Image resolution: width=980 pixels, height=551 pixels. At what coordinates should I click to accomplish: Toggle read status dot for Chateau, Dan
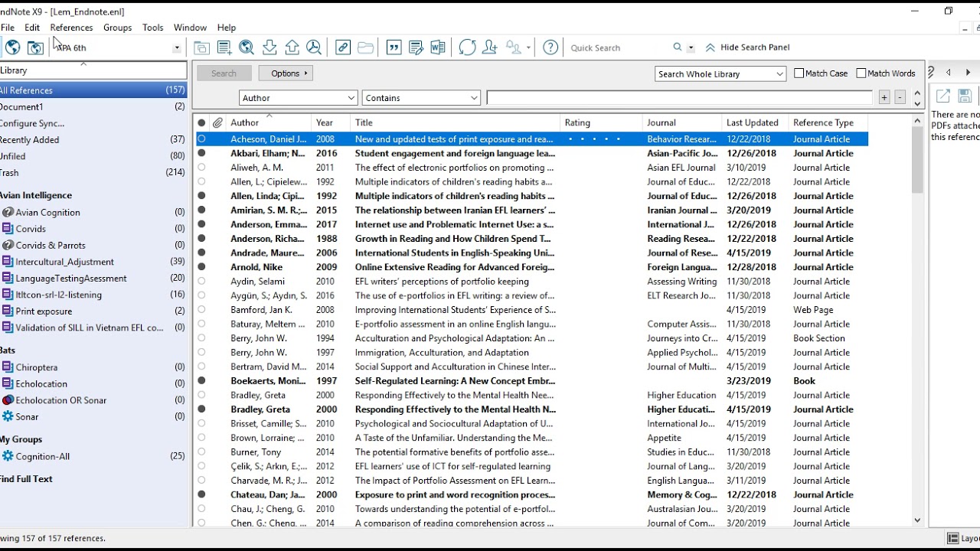pos(201,494)
